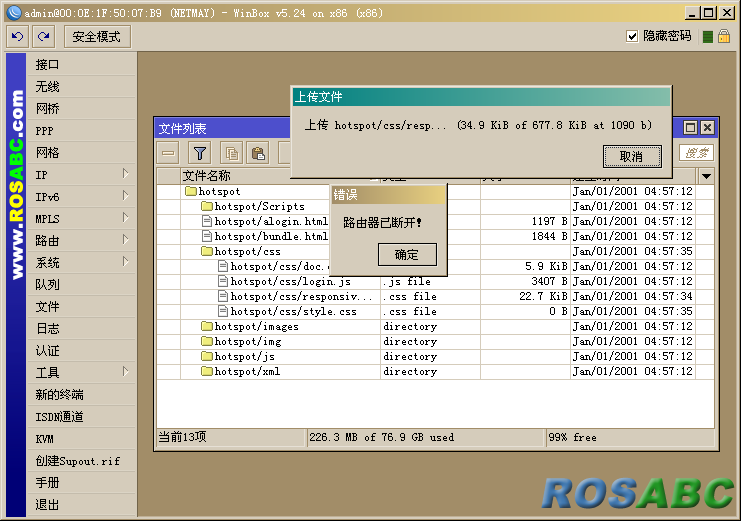The width and height of the screenshot is (741, 521).
Task: Click the WinBox logo icon in title bar
Action: [x=14, y=13]
